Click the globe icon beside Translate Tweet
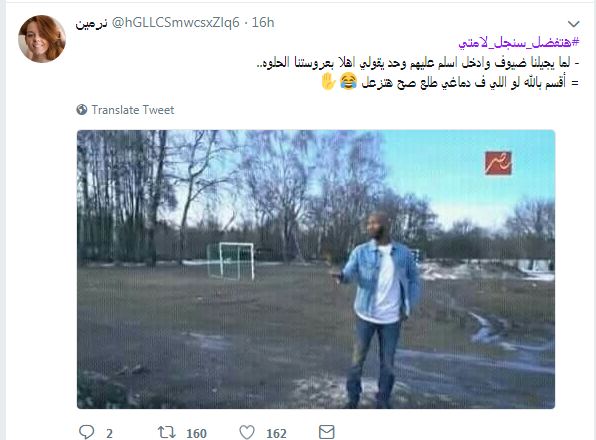The height and width of the screenshot is (440, 596). 82,109
